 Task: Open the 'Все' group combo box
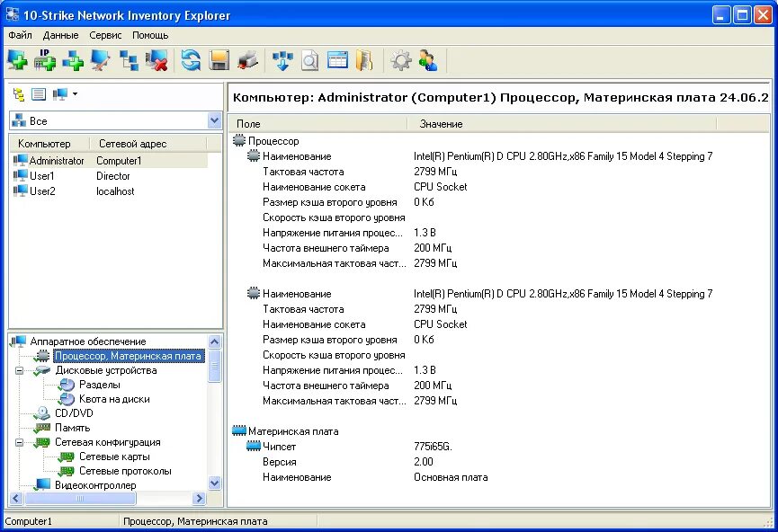click(x=116, y=120)
